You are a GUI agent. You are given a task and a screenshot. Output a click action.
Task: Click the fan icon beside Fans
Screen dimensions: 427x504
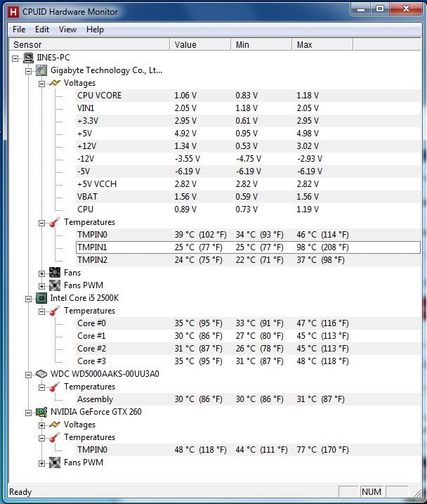[x=55, y=273]
